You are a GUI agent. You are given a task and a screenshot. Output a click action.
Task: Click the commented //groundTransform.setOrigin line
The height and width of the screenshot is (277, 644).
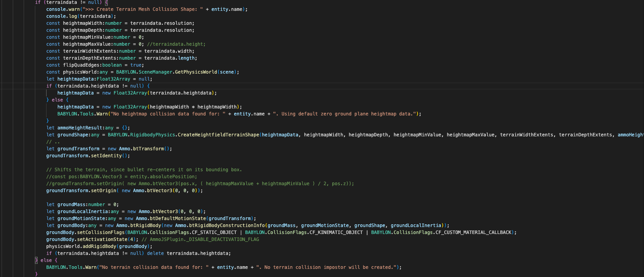200,184
